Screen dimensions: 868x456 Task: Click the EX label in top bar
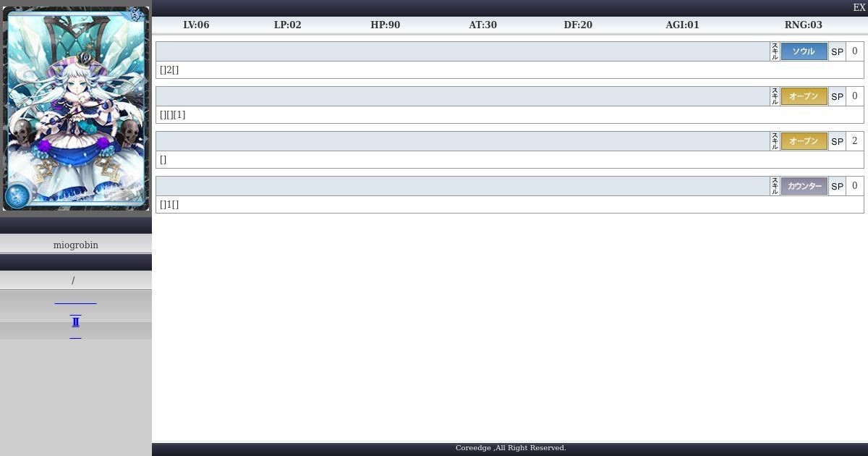(x=859, y=7)
